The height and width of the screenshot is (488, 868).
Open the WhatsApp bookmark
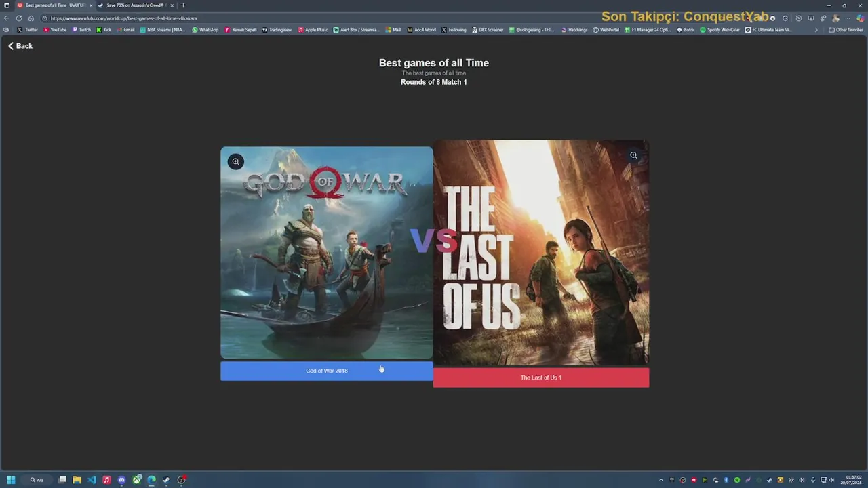pyautogui.click(x=205, y=30)
